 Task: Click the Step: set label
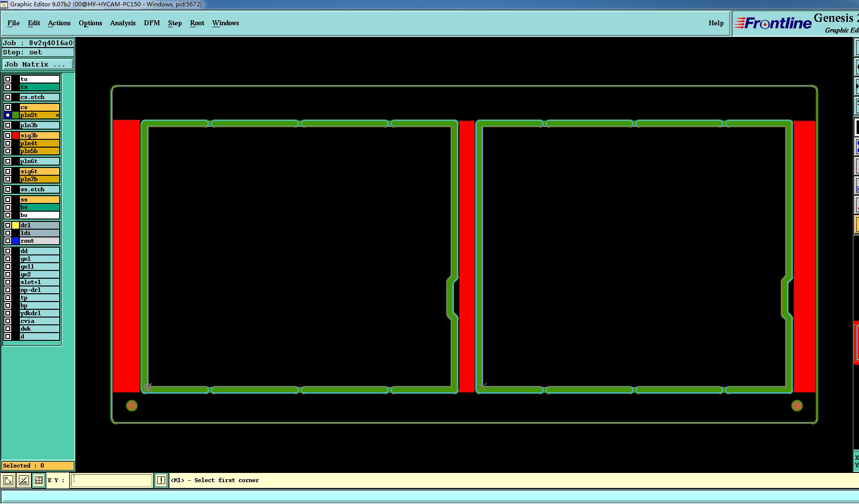38,52
